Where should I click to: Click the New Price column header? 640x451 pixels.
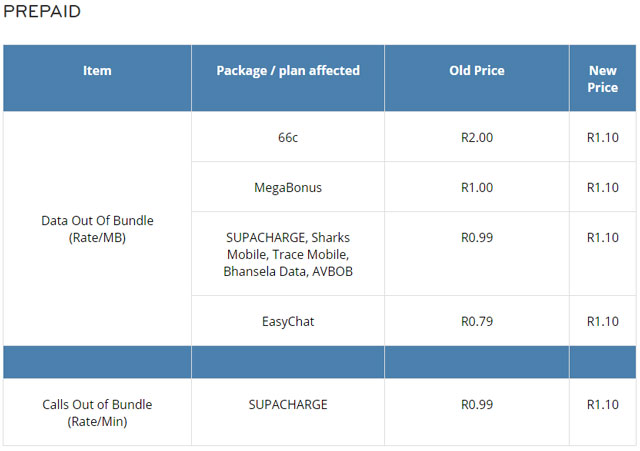pyautogui.click(x=602, y=79)
